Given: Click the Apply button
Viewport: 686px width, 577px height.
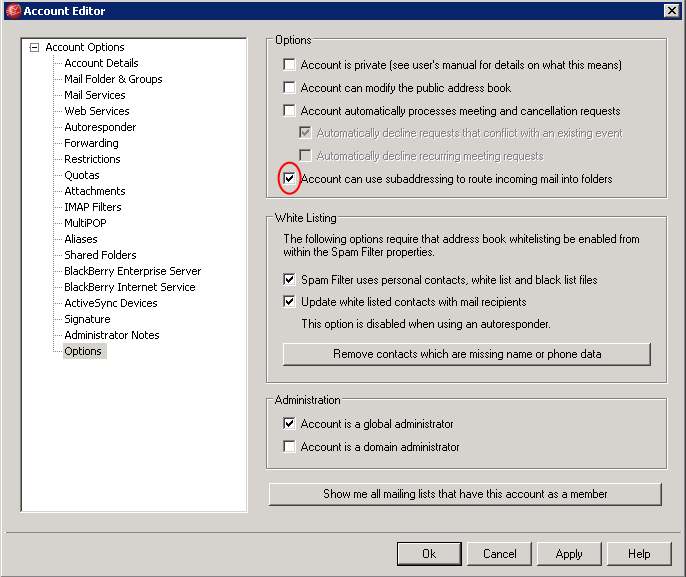Looking at the screenshot, I should tap(569, 554).
